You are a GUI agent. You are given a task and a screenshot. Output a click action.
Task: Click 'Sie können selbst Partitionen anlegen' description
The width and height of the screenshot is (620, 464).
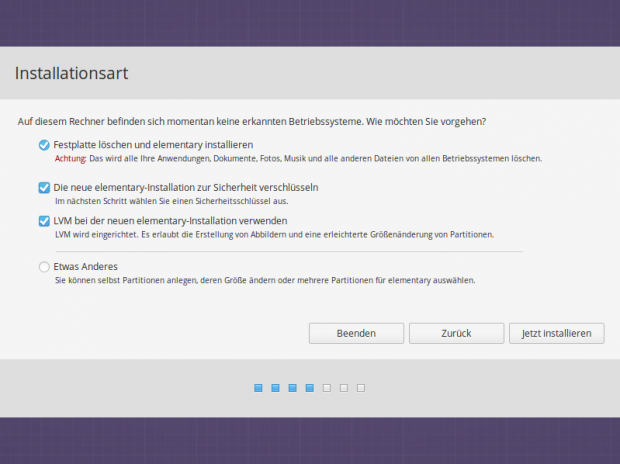click(265, 280)
